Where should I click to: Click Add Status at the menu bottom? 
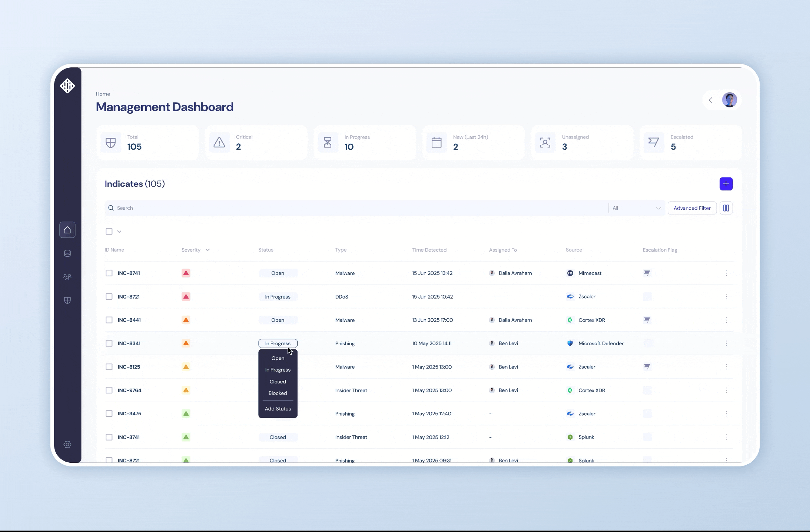point(278,409)
